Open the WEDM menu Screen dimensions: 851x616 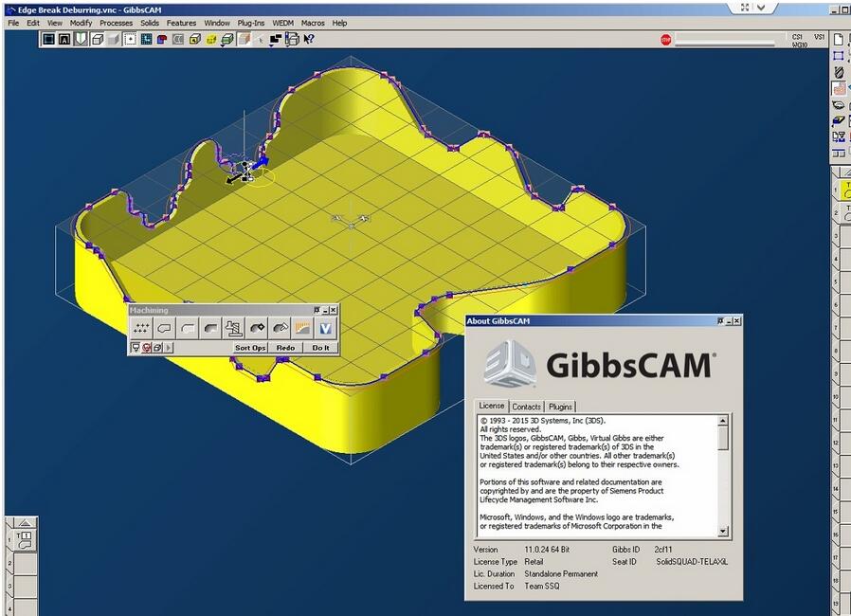[282, 23]
